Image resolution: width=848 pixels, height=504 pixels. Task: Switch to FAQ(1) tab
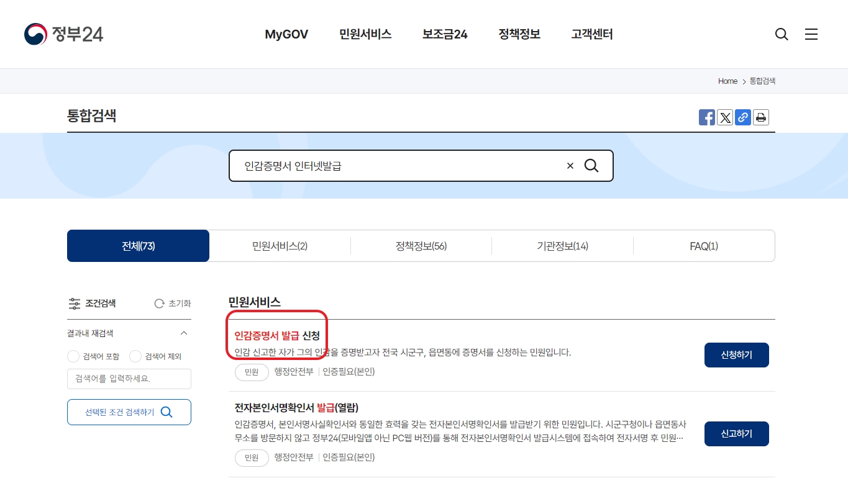(704, 246)
